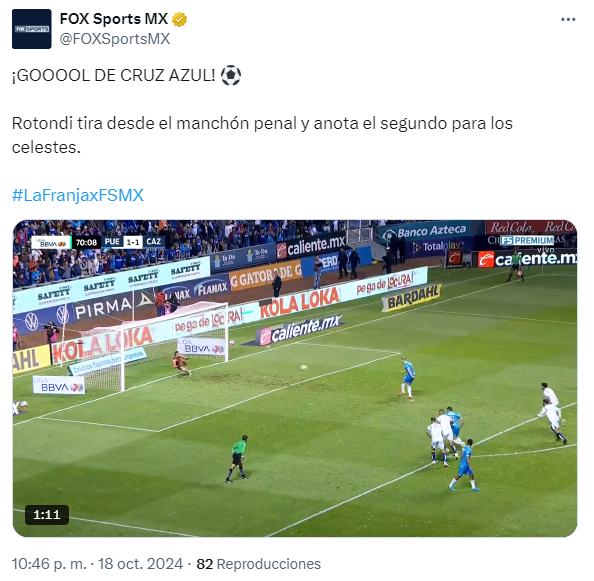
Task: Open the #LaFranjaxFSMX hashtag
Action: 78,195
